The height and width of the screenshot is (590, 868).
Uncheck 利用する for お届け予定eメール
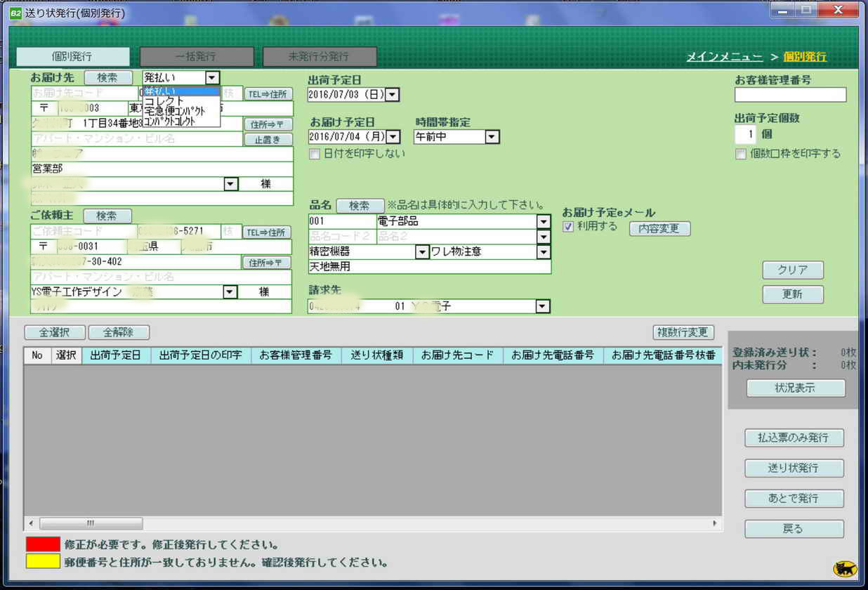pyautogui.click(x=568, y=226)
